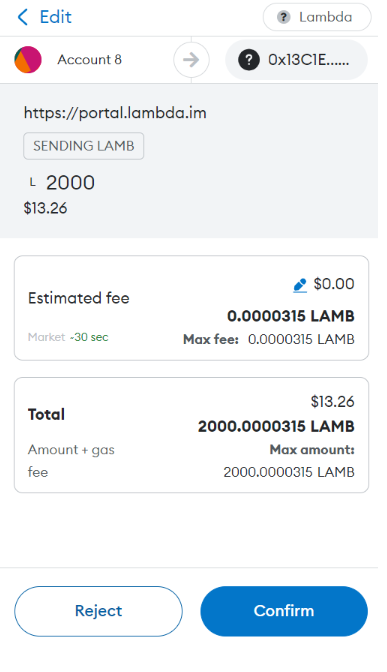Image resolution: width=387 pixels, height=672 pixels.
Task: Click the Lambda network question mark icon
Action: (x=283, y=17)
